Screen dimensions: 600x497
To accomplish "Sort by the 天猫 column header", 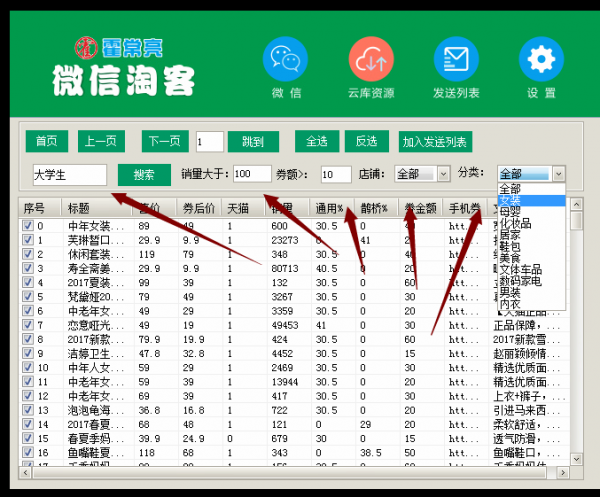I will click(243, 208).
